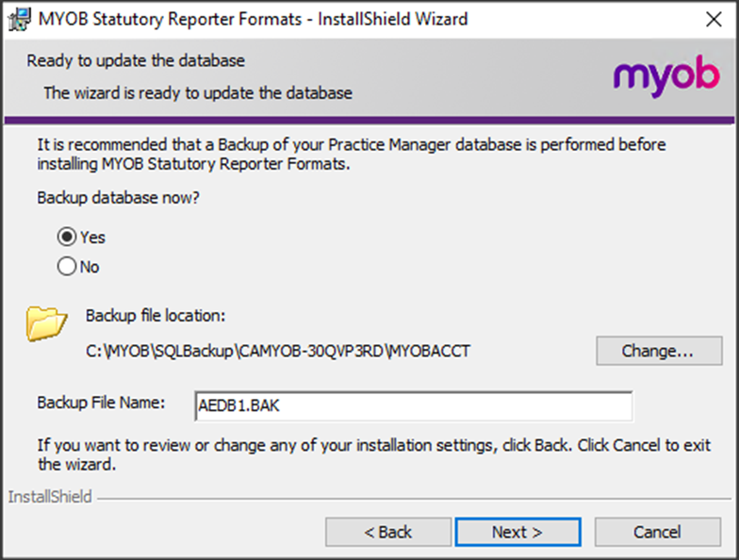Viewport: 739px width, 560px height.
Task: Go back with the < Back button
Action: [387, 532]
